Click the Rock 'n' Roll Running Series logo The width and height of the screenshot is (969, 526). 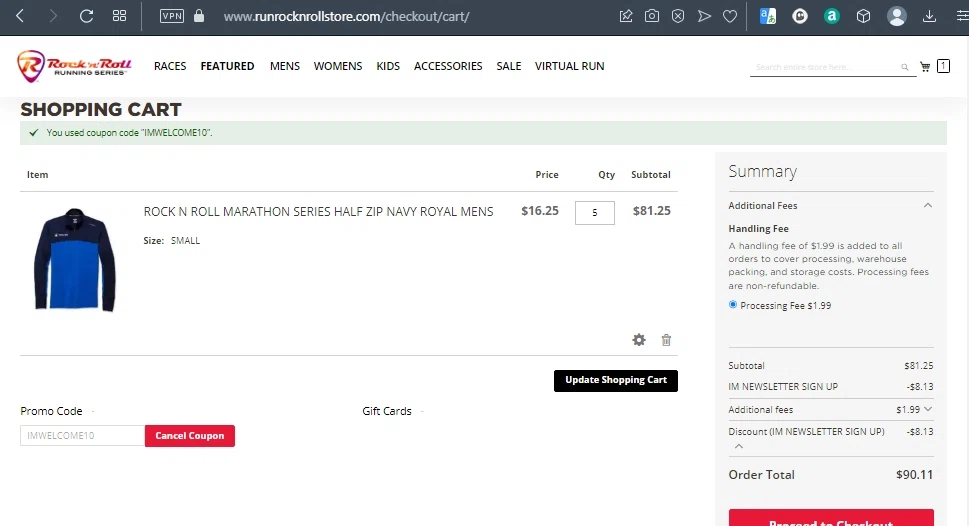pos(74,66)
